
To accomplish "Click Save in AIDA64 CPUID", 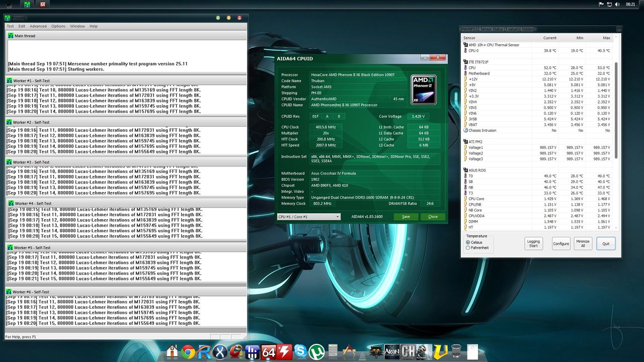I will pyautogui.click(x=406, y=217).
